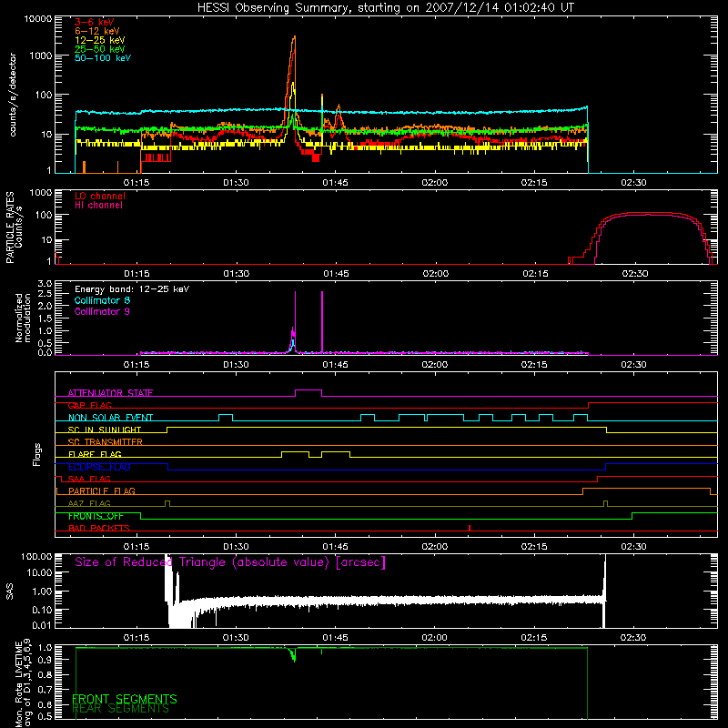Click the Mon. Rate LIVETIME axis label
The width and height of the screenshot is (728, 728).
(23, 684)
